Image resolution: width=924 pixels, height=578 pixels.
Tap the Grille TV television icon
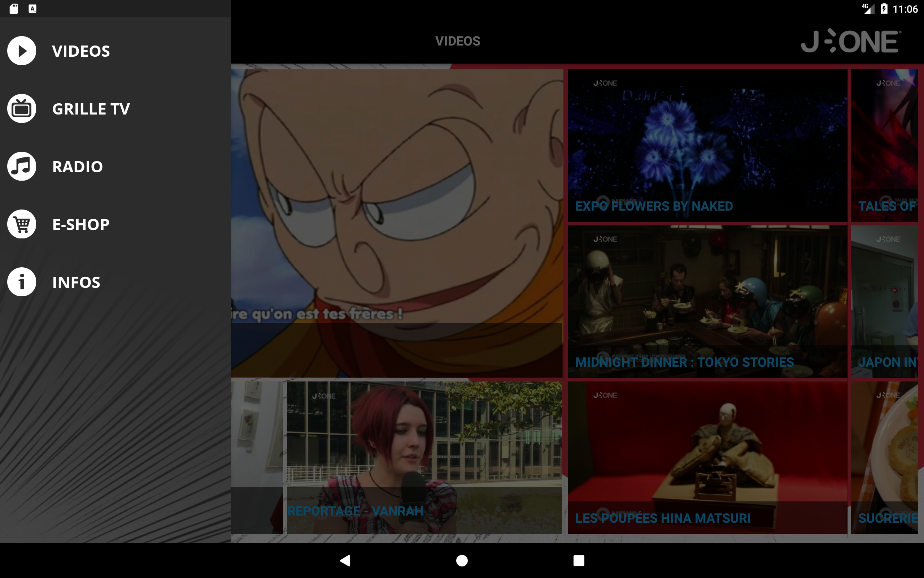click(x=22, y=109)
